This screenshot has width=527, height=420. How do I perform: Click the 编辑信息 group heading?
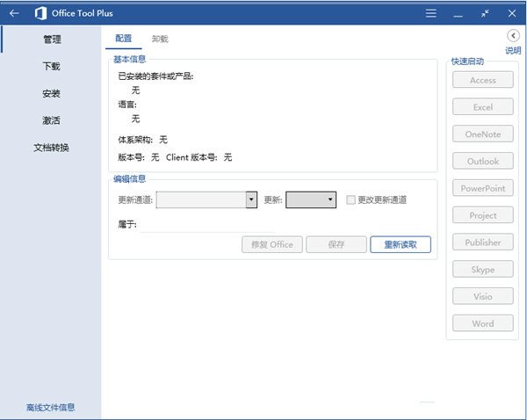130,179
